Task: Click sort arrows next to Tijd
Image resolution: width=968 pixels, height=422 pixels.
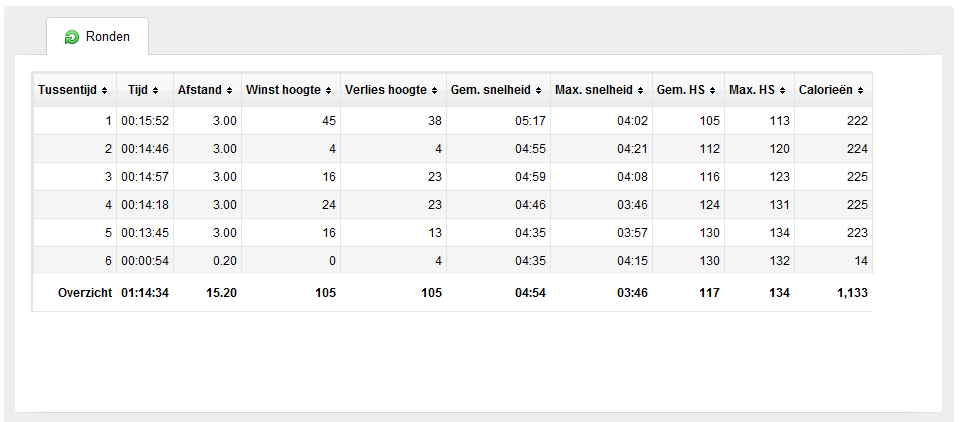Action: 155,91
